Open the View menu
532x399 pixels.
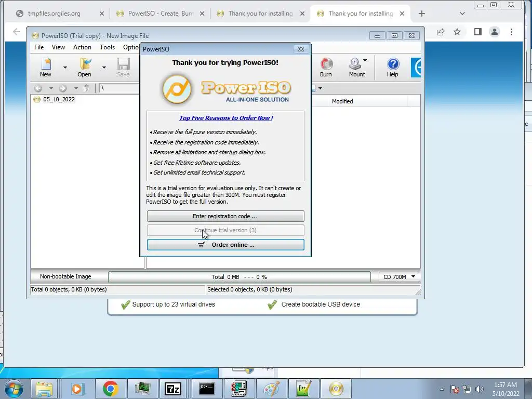click(58, 47)
